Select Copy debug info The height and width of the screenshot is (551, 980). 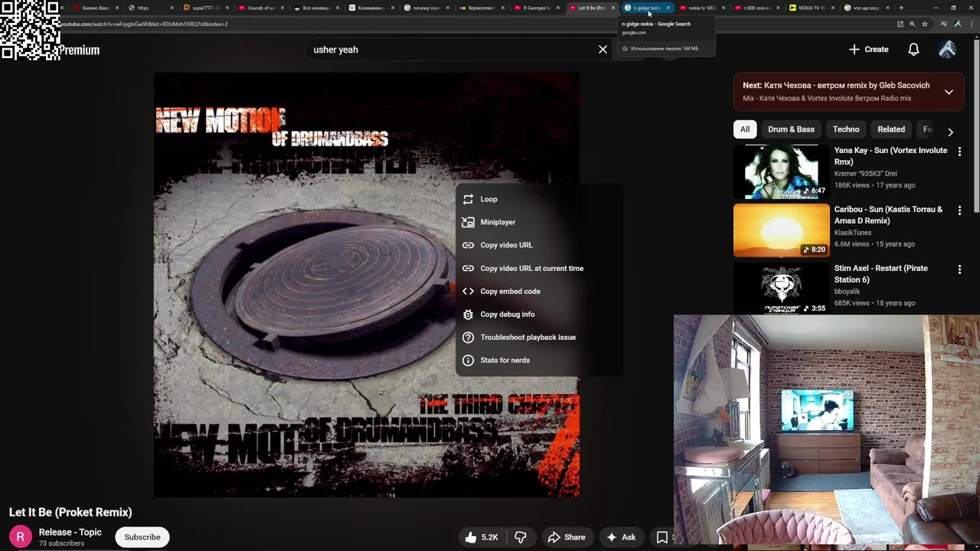tap(538, 314)
